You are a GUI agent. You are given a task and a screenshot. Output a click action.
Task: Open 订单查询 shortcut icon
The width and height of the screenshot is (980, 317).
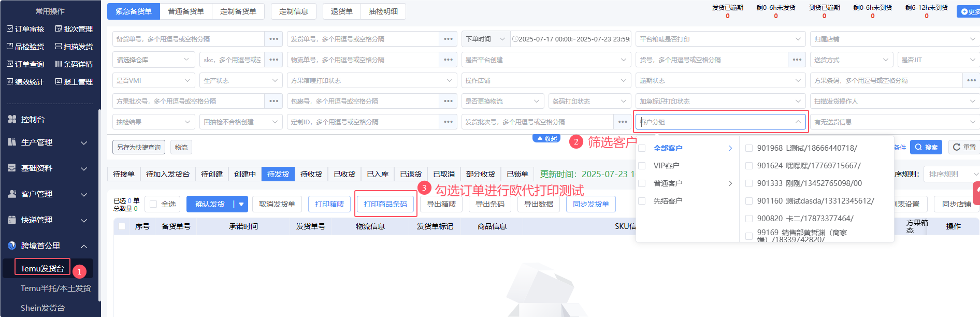point(9,64)
